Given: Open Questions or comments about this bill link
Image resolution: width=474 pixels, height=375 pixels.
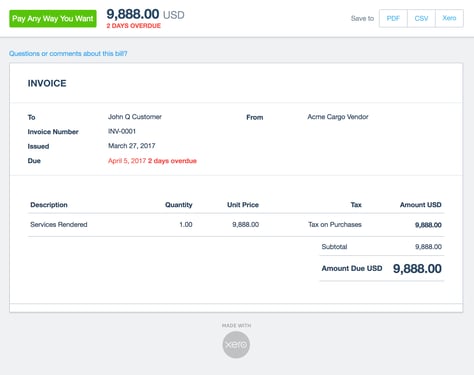Looking at the screenshot, I should [68, 53].
